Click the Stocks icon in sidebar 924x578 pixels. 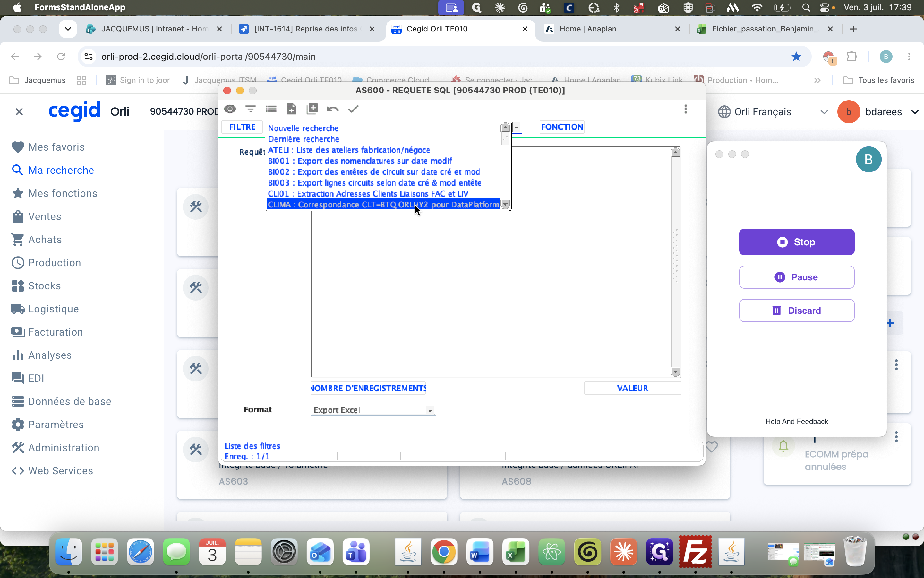click(18, 285)
